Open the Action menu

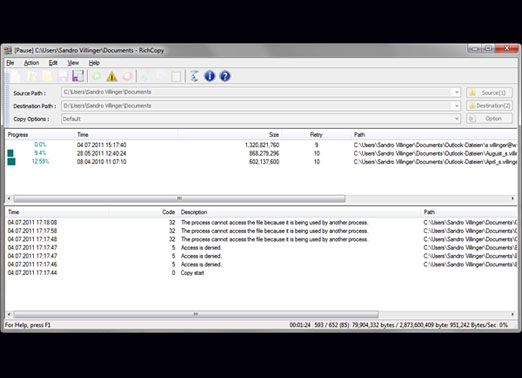tap(31, 63)
